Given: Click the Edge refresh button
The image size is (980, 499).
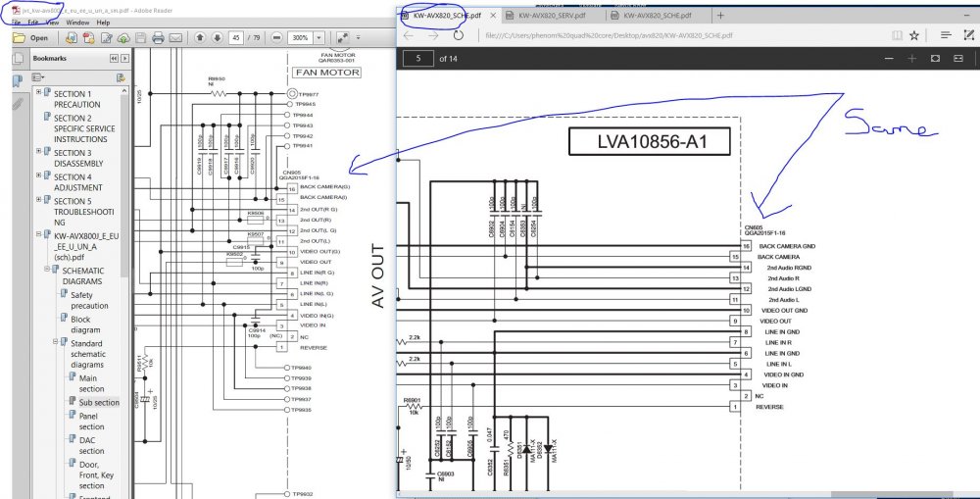Looking at the screenshot, I should point(458,35).
